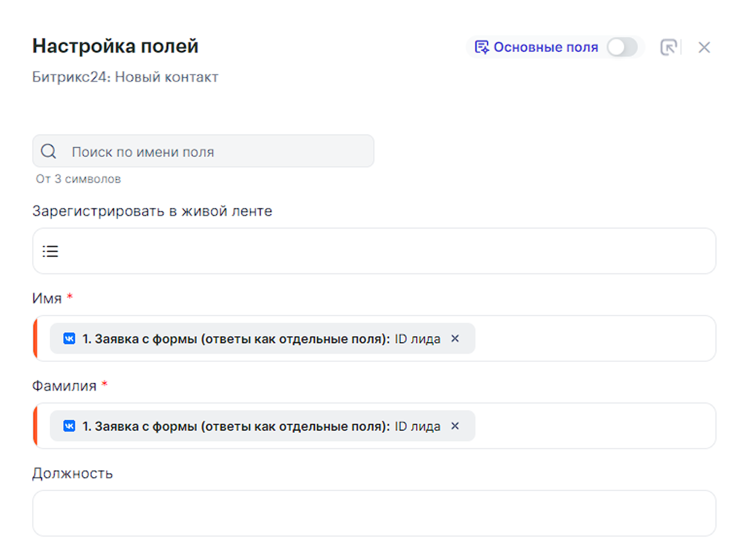Click the Битрикс24: Новый контакт subtitle
This screenshot has width=756, height=551.
(x=125, y=77)
